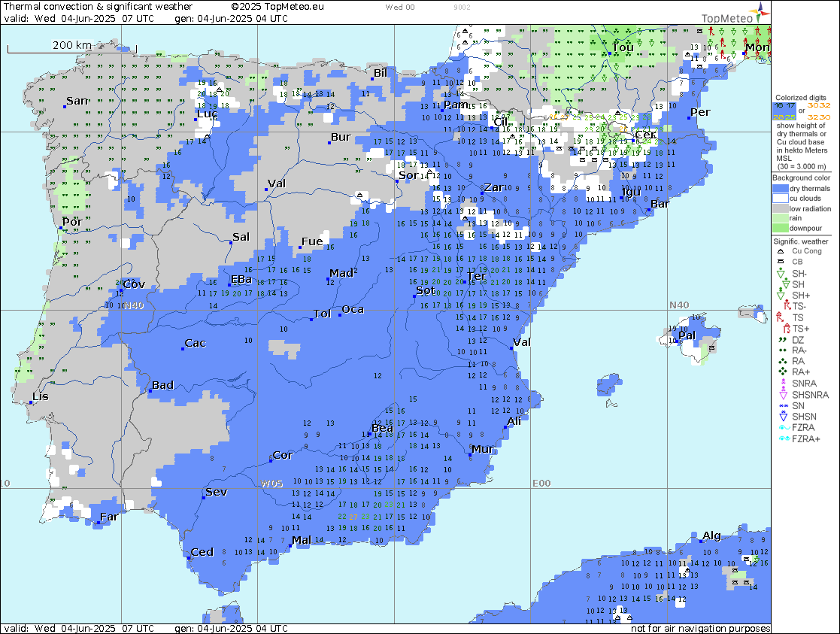Click the Cor (Cordoba) city label
Viewport: 840px width, 634px height.
point(283,455)
